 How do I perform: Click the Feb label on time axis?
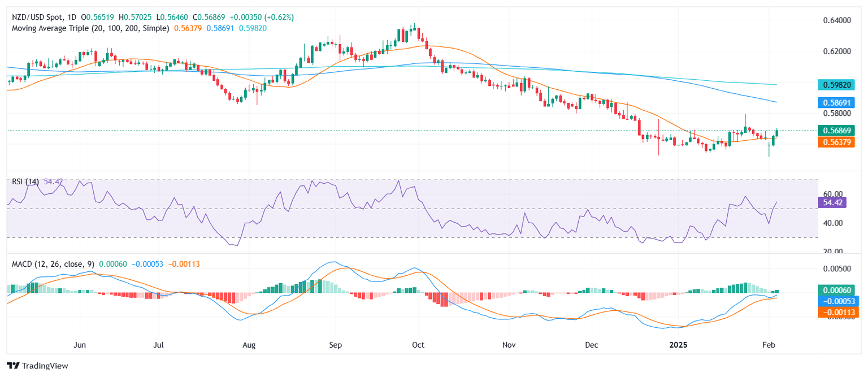[x=769, y=344]
